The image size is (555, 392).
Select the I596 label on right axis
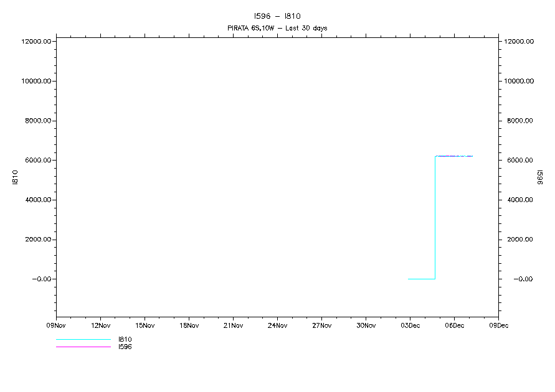click(539, 177)
